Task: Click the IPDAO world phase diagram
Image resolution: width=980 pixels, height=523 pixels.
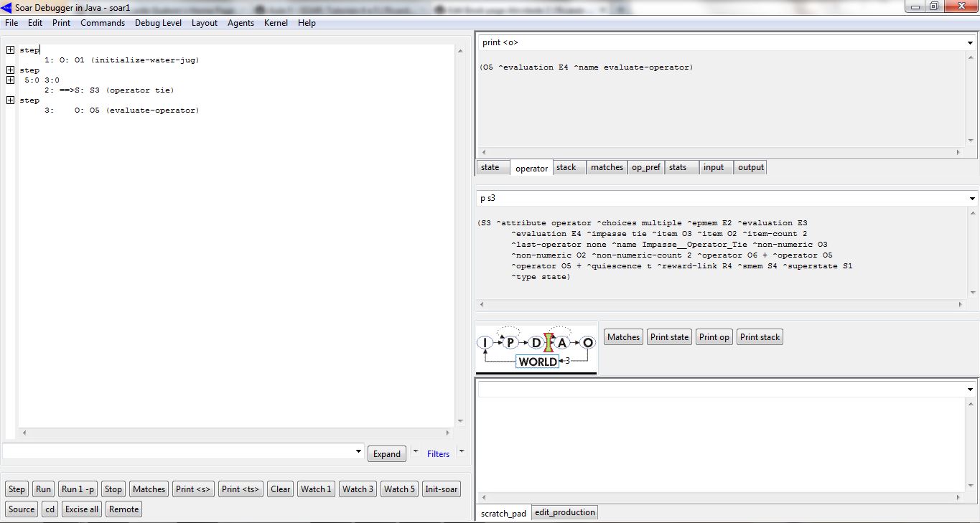Action: pyautogui.click(x=536, y=349)
